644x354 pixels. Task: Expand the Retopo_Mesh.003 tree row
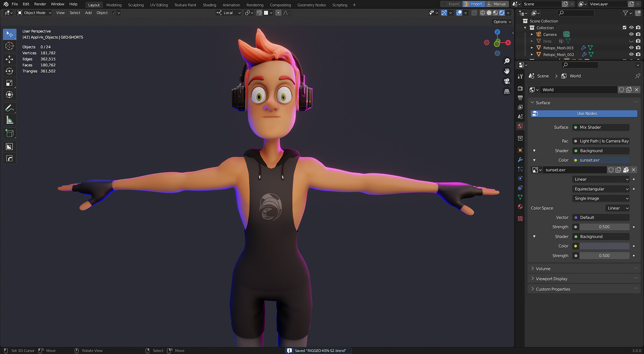pyautogui.click(x=532, y=48)
